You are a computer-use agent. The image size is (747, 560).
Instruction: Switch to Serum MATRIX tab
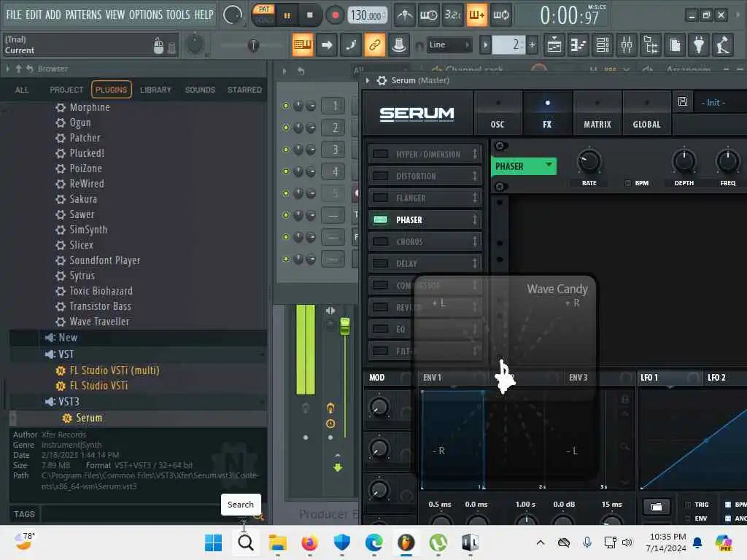(x=597, y=113)
